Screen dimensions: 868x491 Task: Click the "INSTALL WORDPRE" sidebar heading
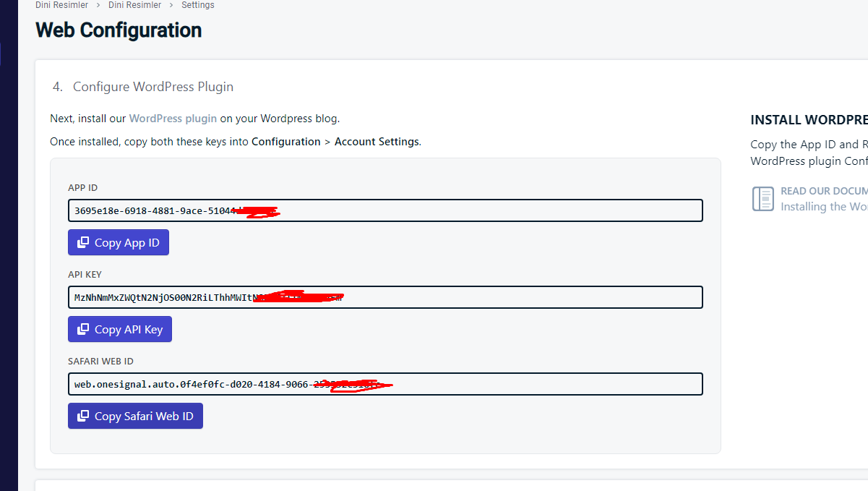[x=809, y=120]
